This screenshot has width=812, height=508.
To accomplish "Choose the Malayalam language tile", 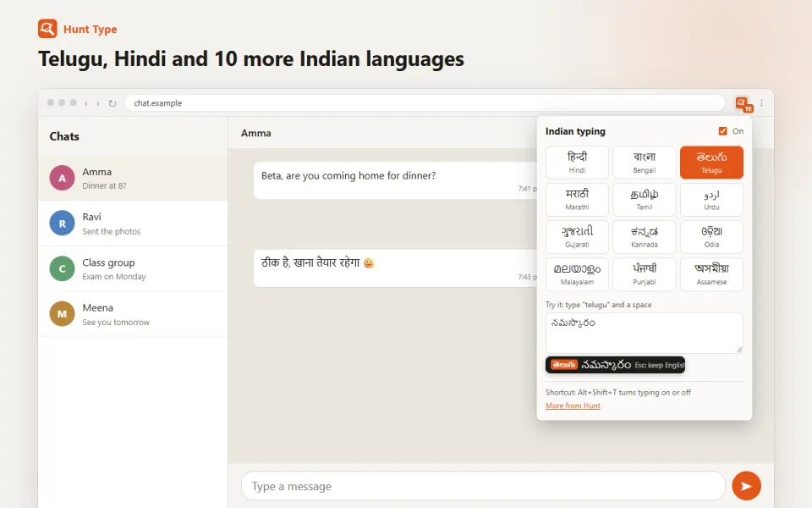I will tap(577, 274).
